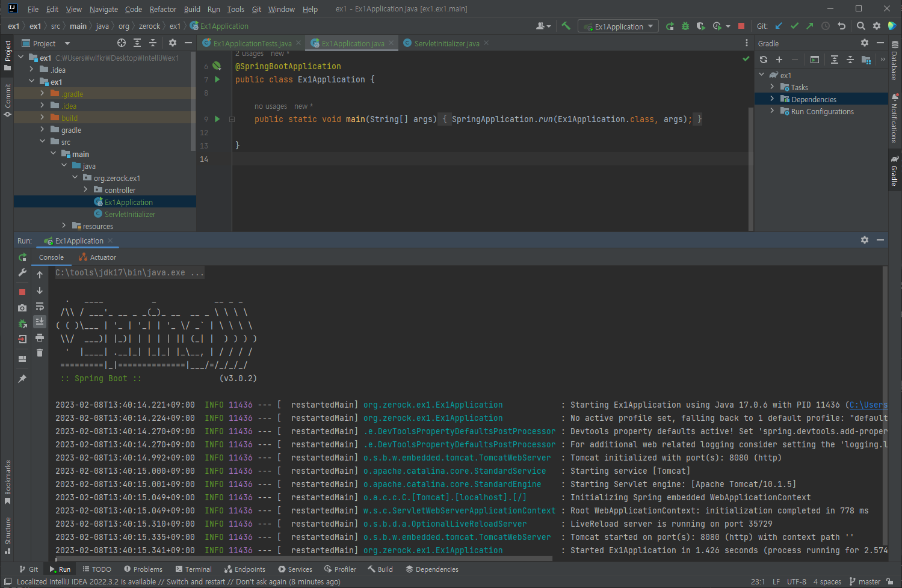Viewport: 902px width, 588px height.
Task: Link a Gradle project with plus icon
Action: (779, 60)
